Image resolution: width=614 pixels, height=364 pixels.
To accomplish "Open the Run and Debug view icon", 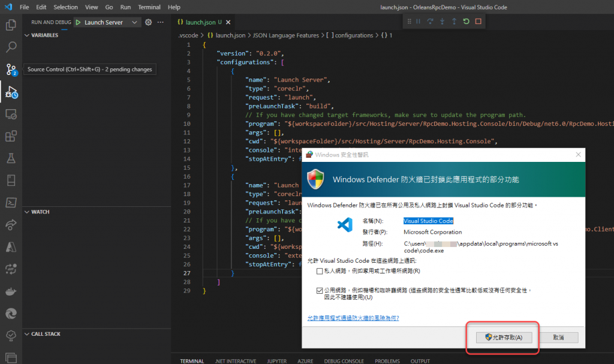I will (x=11, y=92).
